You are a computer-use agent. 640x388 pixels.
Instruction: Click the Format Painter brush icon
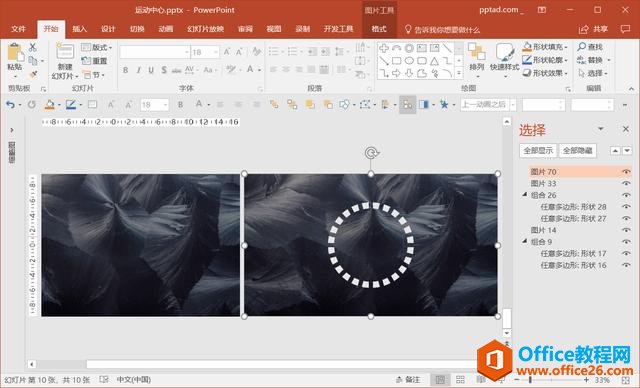click(33, 75)
